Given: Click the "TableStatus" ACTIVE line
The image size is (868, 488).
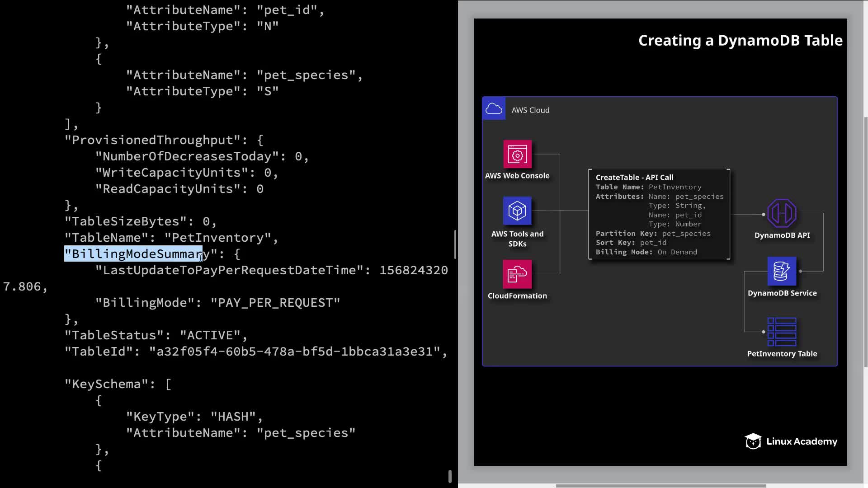Looking at the screenshot, I should pyautogui.click(x=156, y=335).
